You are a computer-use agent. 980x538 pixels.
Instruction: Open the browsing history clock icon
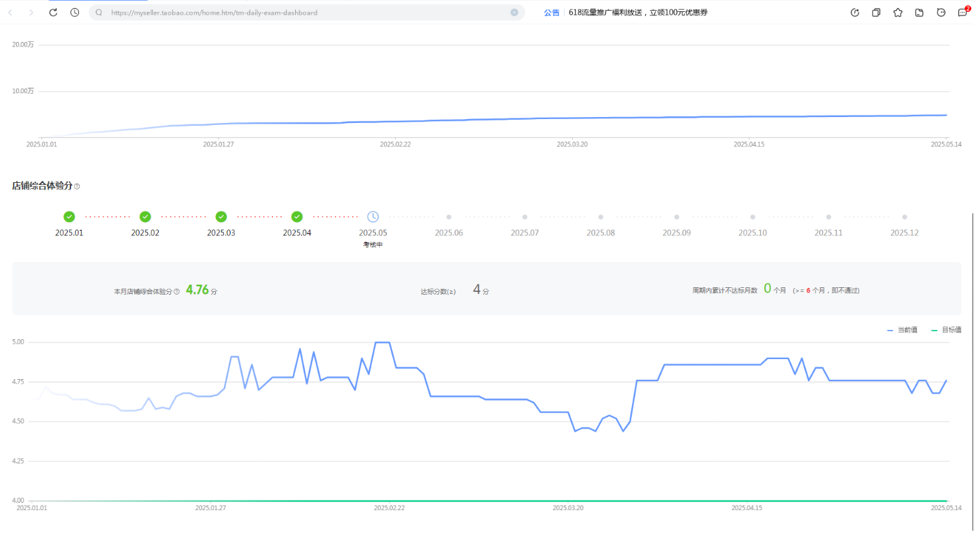pos(75,12)
